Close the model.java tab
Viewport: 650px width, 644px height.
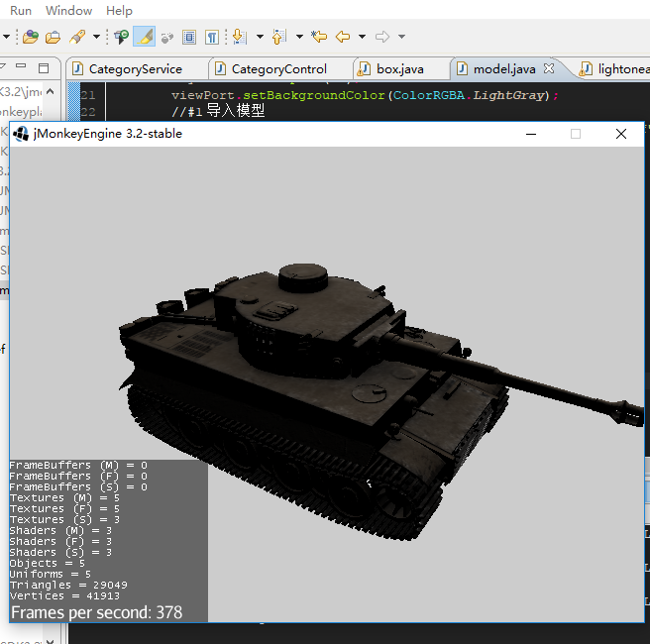pos(549,68)
